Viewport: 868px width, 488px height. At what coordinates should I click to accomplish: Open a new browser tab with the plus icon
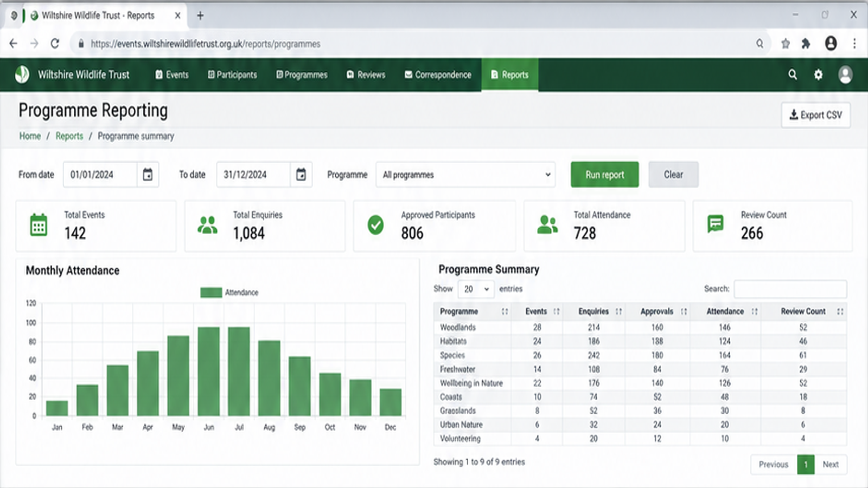click(200, 15)
